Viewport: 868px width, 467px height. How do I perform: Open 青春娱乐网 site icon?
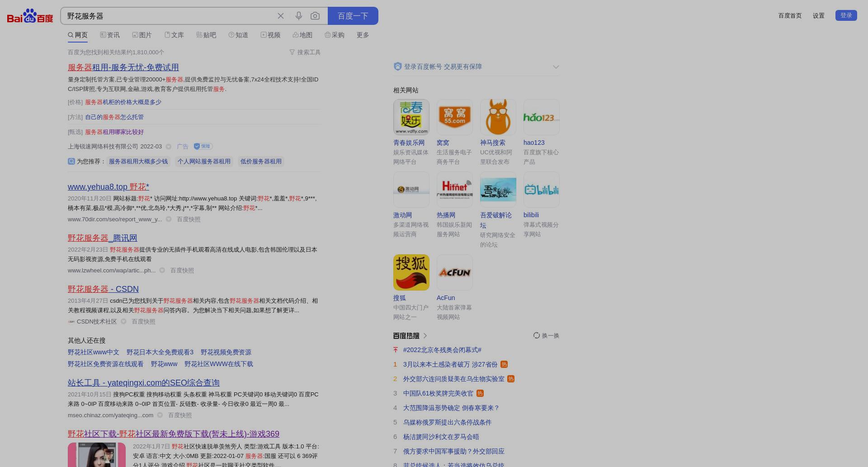pos(411,117)
